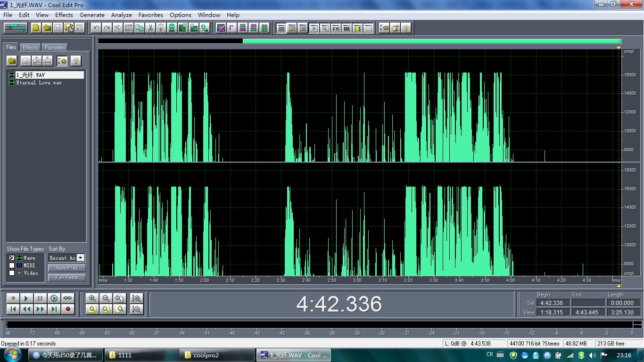Start recording with the red Record button
Screen dimensions: 644x362
[x=68, y=309]
